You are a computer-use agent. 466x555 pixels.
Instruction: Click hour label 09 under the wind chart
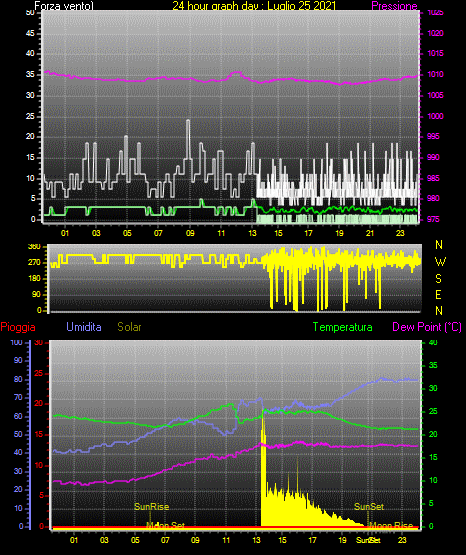(x=190, y=233)
